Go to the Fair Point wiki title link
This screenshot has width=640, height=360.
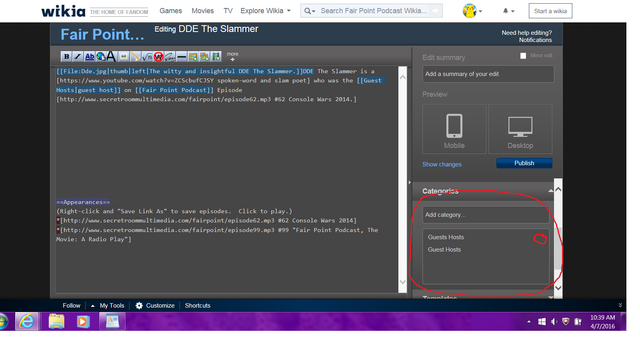(102, 35)
